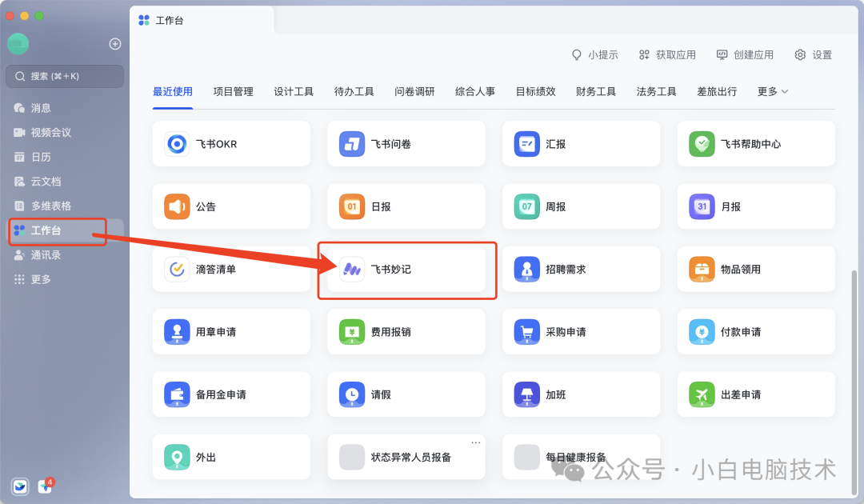Click the plus icon in sidebar header
864x504 pixels.
(x=115, y=44)
